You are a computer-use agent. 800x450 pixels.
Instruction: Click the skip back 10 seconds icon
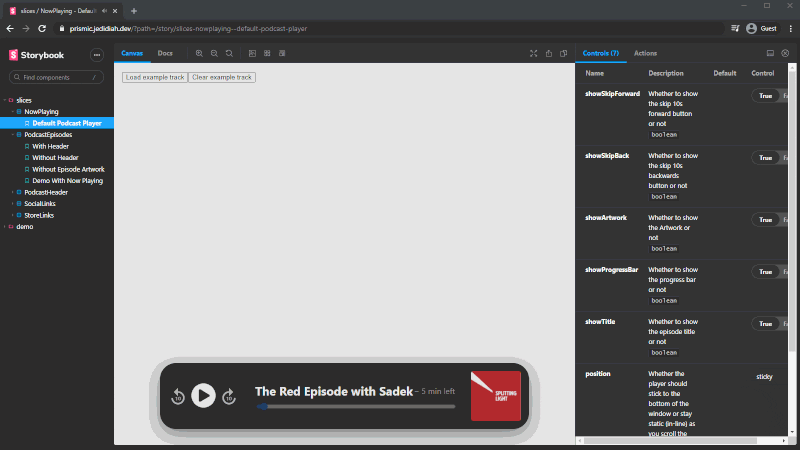178,396
